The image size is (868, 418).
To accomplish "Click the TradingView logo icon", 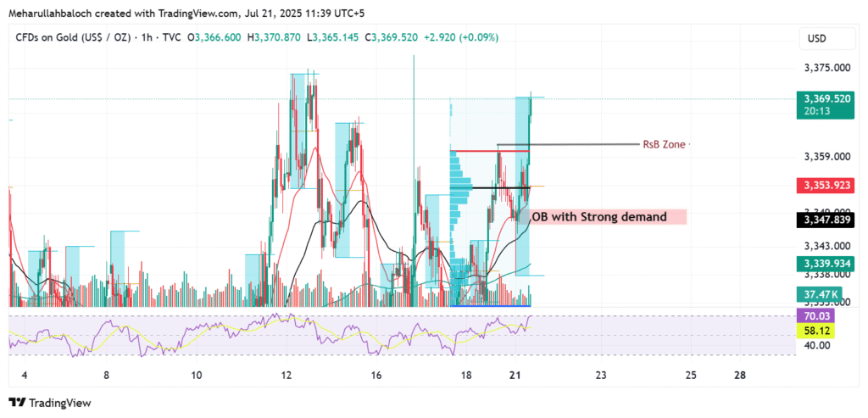I will [x=18, y=403].
